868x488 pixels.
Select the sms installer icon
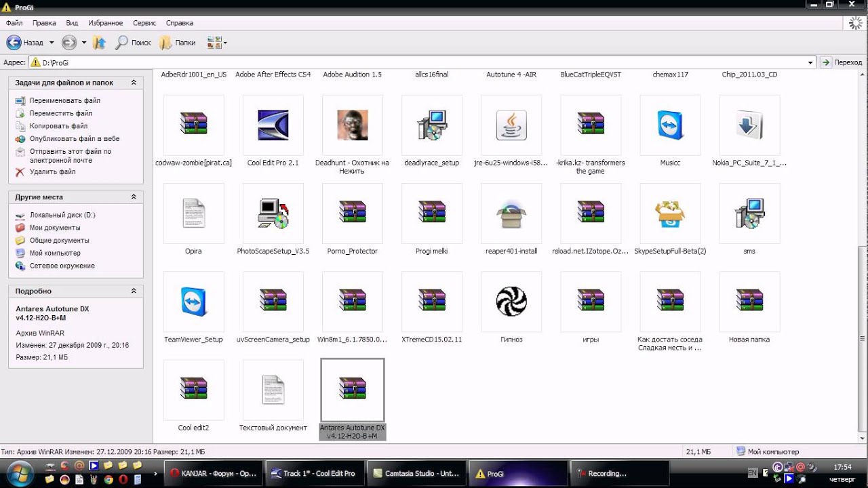pos(749,213)
